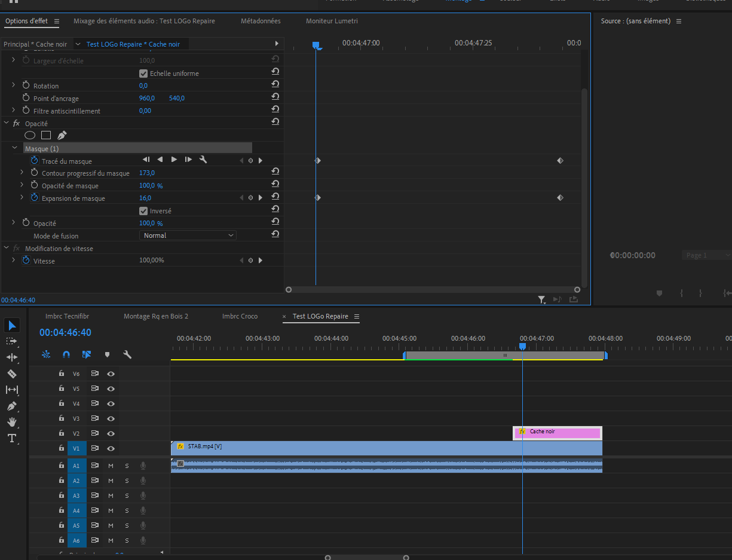732x560 pixels.
Task: Open the Mode de fusion dropdown
Action: [188, 235]
